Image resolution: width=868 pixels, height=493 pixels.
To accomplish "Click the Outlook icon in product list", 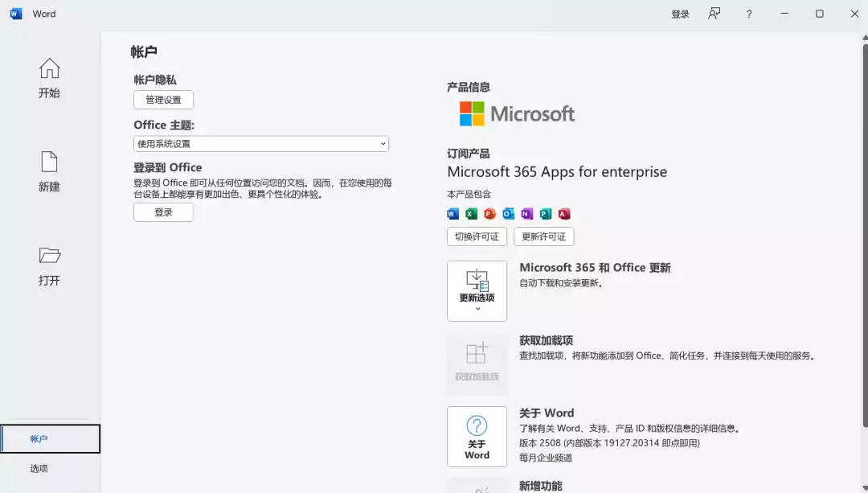I will (x=508, y=214).
